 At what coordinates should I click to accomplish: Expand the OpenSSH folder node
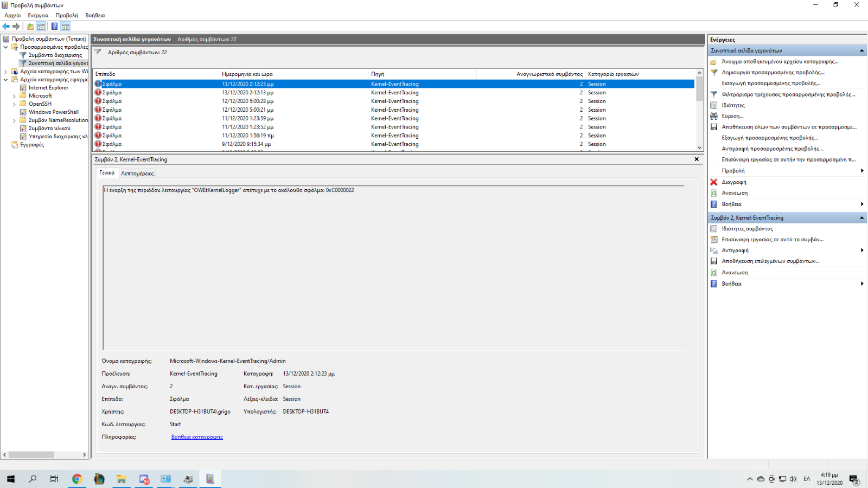14,104
